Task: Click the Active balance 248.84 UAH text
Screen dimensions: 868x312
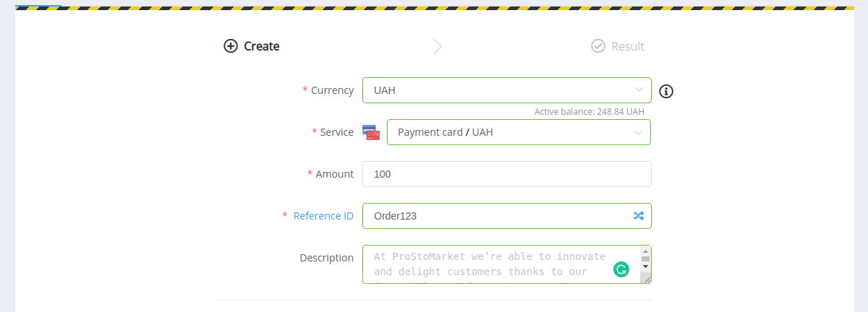Action: click(x=590, y=112)
